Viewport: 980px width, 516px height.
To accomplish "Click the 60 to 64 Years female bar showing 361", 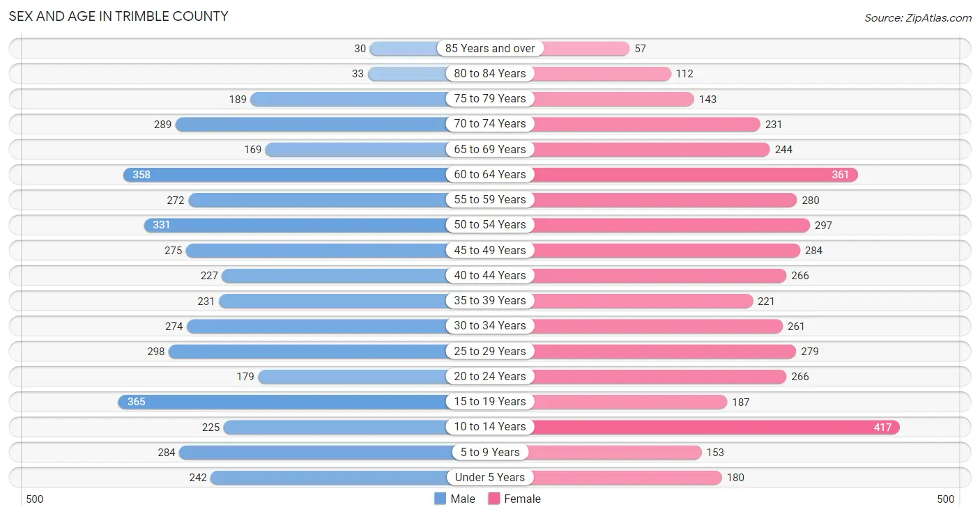I will (x=694, y=174).
